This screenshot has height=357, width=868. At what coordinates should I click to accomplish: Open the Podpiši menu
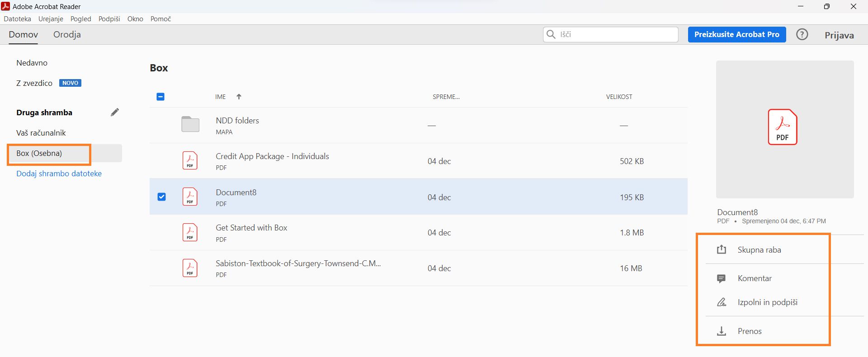[109, 19]
